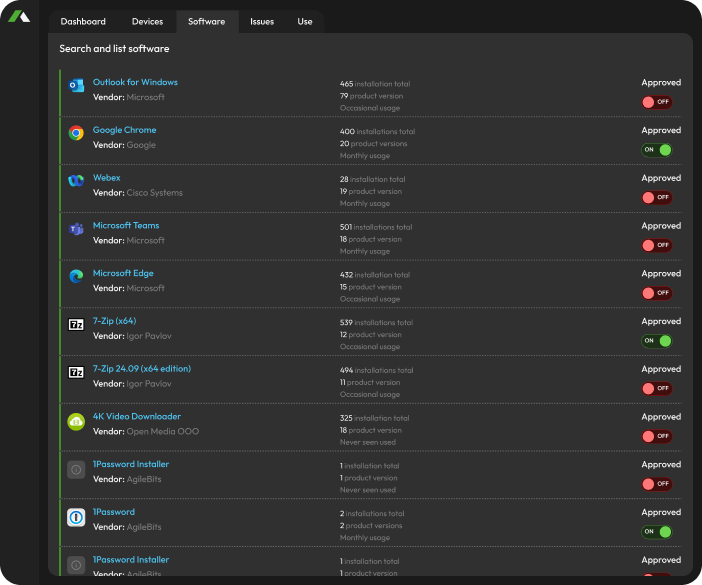Click 'Vendor: Google' text
The width and height of the screenshot is (702, 585).
point(124,145)
